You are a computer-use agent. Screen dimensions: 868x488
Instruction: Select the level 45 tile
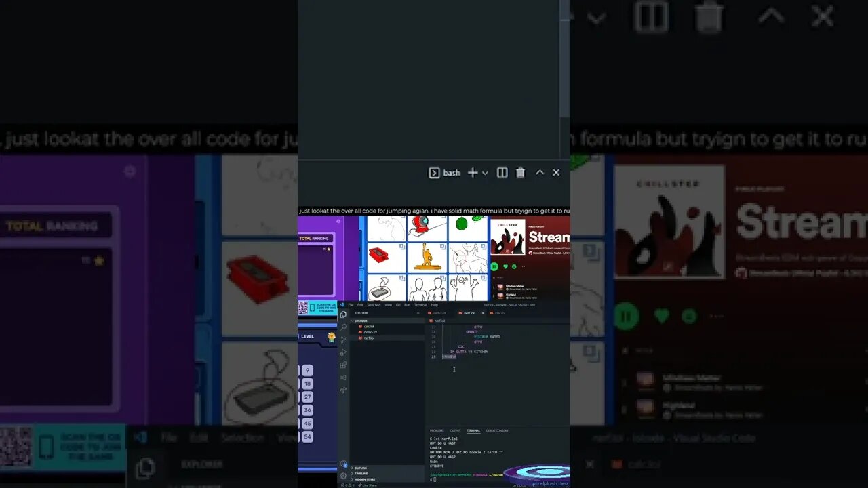pyautogui.click(x=307, y=423)
